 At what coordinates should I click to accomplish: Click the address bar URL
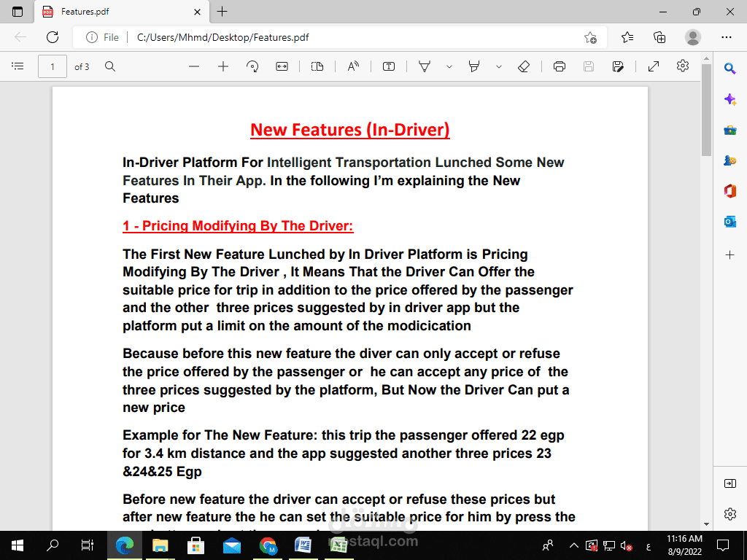pos(223,37)
